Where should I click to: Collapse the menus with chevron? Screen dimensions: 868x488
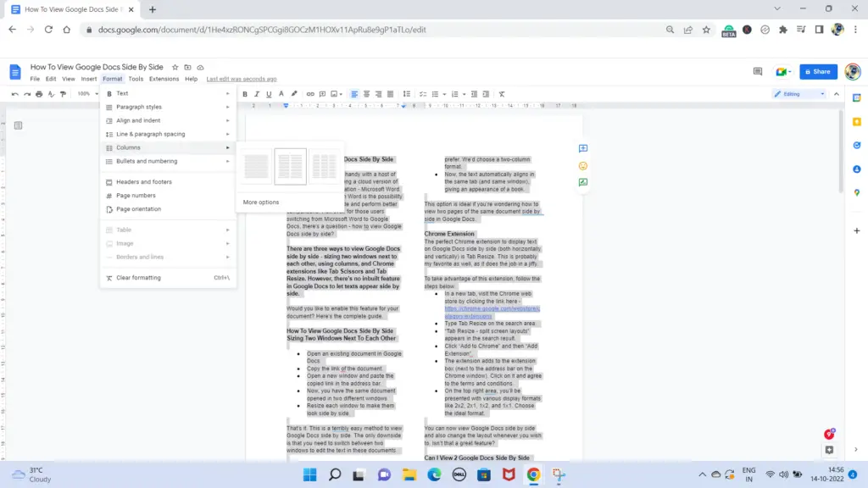click(837, 94)
